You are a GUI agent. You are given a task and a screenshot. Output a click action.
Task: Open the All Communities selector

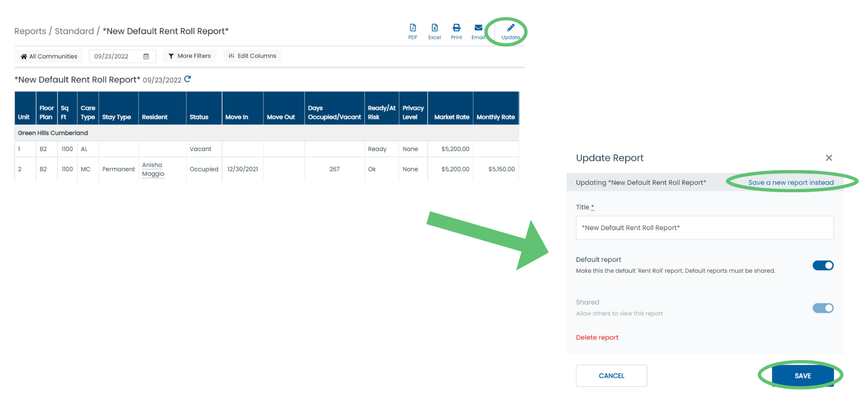(49, 56)
